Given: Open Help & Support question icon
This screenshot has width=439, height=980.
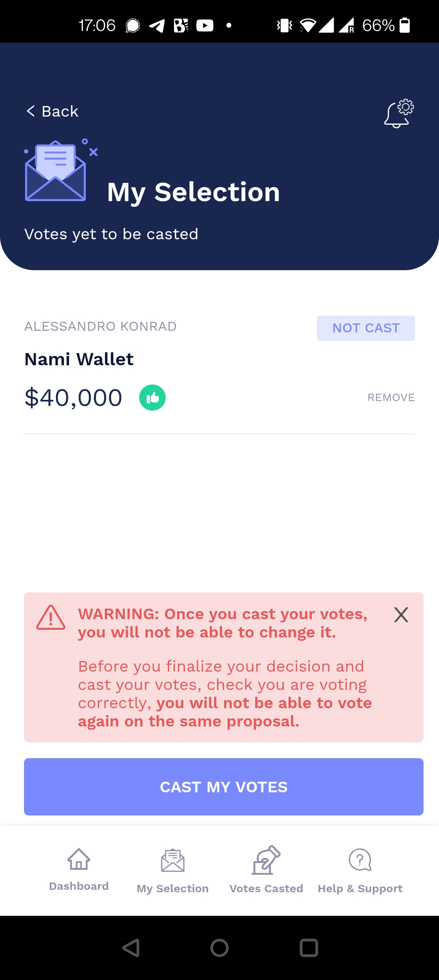Looking at the screenshot, I should pos(360,860).
